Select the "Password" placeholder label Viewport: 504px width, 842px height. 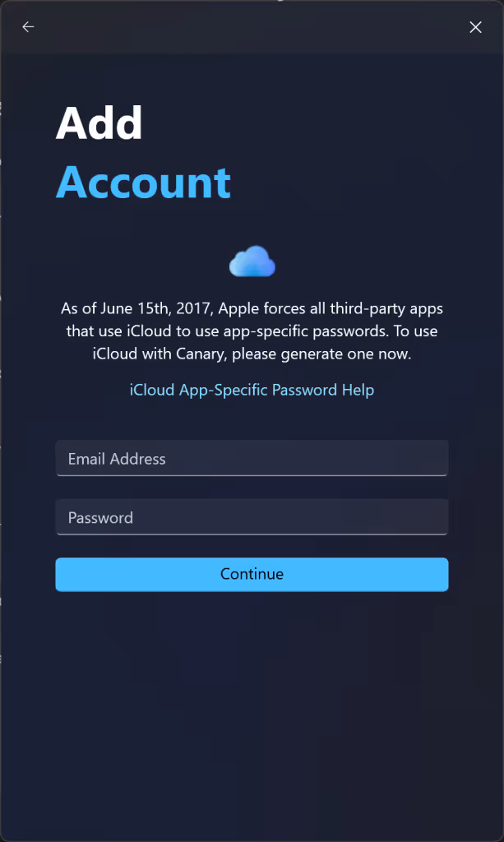click(100, 518)
